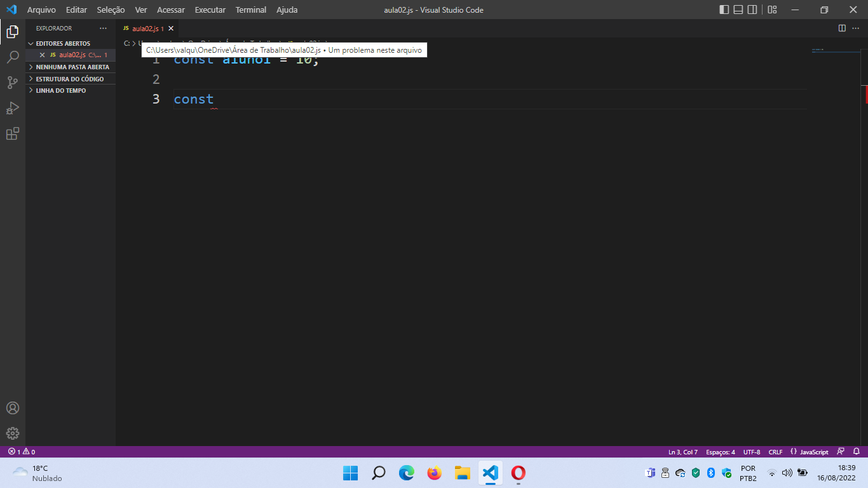The width and height of the screenshot is (868, 488).
Task: Open the Search view in activity bar
Action: [13, 57]
